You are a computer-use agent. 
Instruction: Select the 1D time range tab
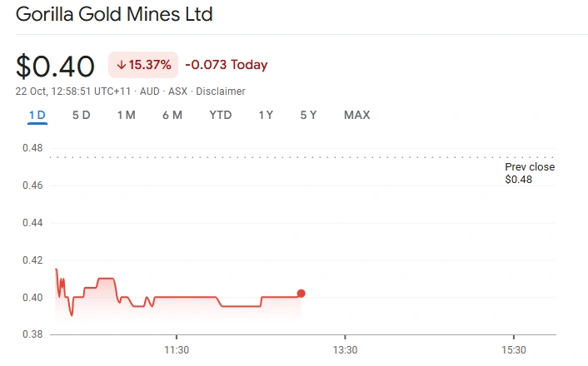[x=37, y=115]
